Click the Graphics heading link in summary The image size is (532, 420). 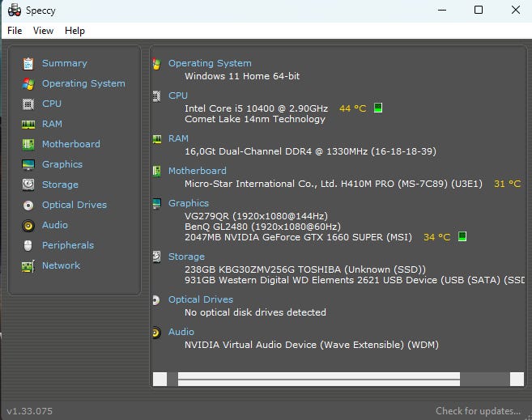[x=189, y=203]
